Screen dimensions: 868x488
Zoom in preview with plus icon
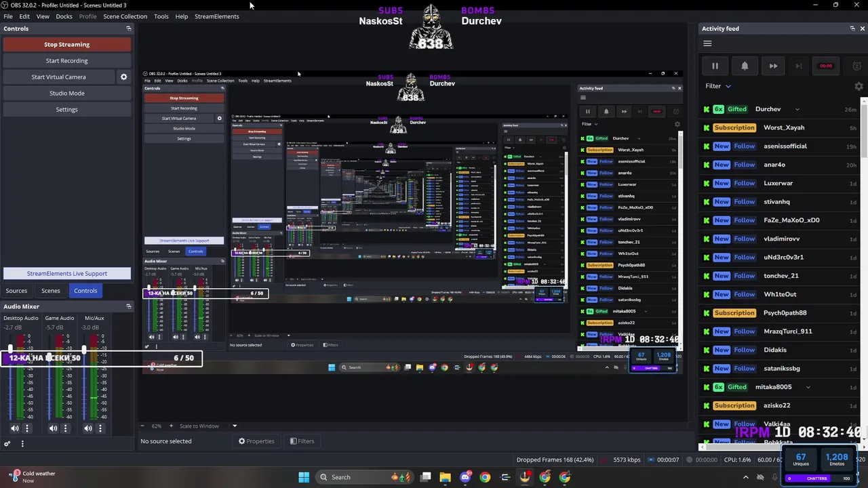171,426
